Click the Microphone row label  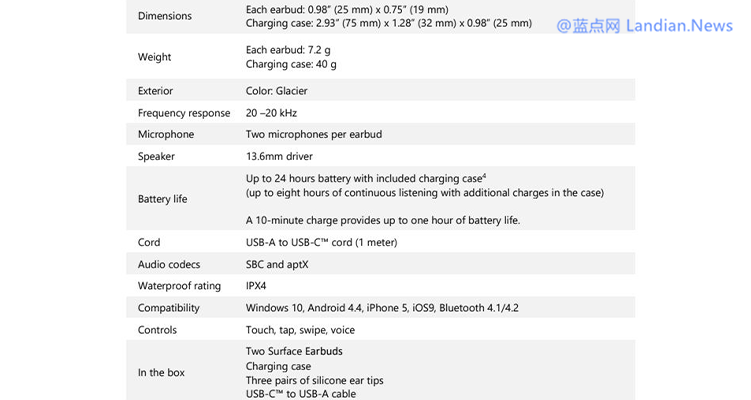(166, 134)
